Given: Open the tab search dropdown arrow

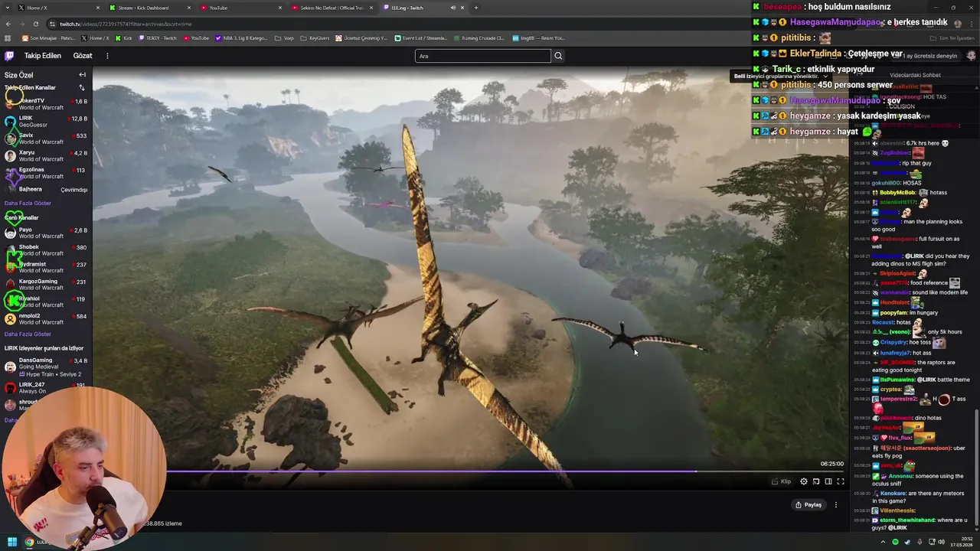Looking at the screenshot, I should [x=7, y=8].
